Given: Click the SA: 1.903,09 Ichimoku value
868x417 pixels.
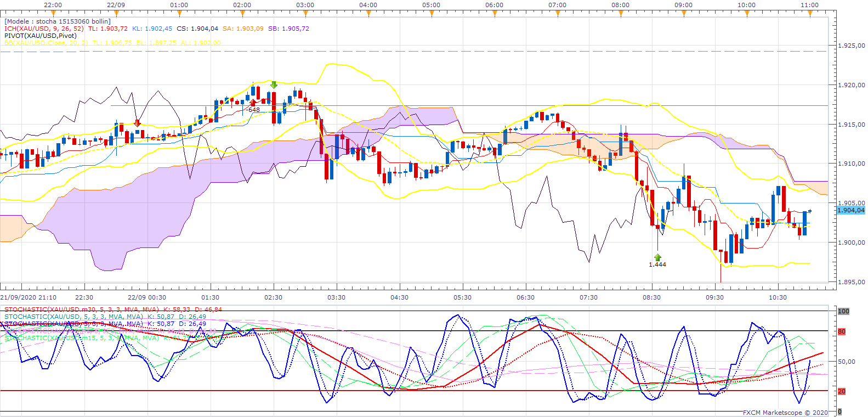Looking at the screenshot, I should [243, 29].
